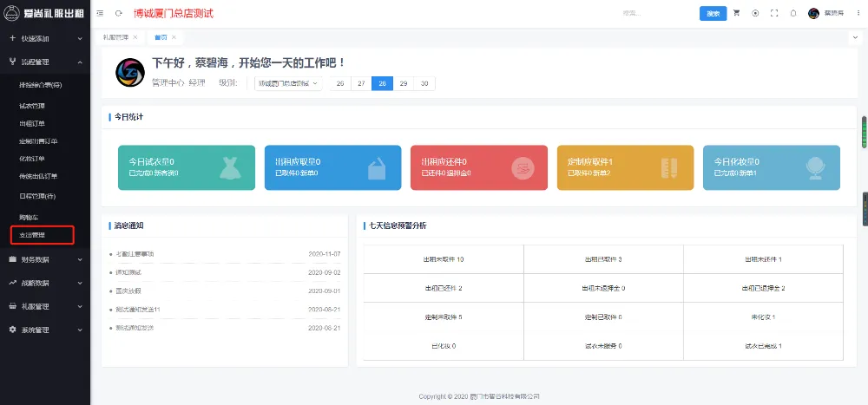Open 支出管理 in the sidebar
This screenshot has height=405, width=868.
[32, 235]
